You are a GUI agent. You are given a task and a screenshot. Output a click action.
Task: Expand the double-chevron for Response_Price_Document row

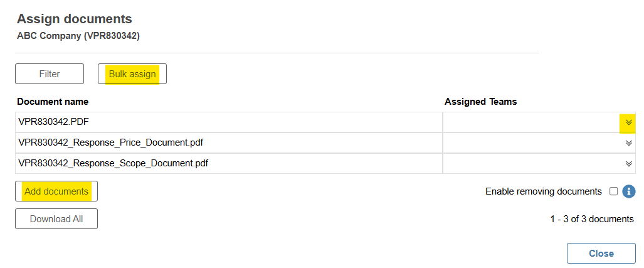pos(628,142)
